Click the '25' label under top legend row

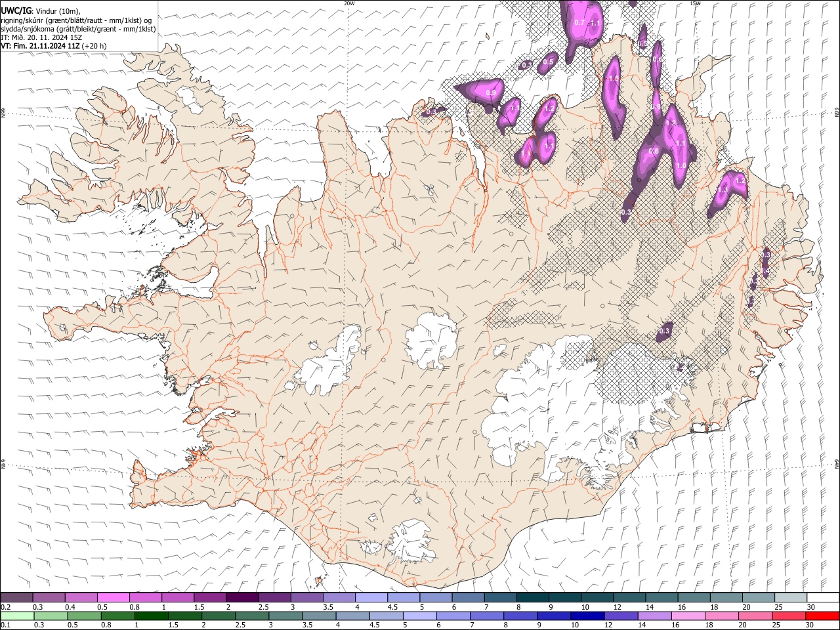[778, 607]
